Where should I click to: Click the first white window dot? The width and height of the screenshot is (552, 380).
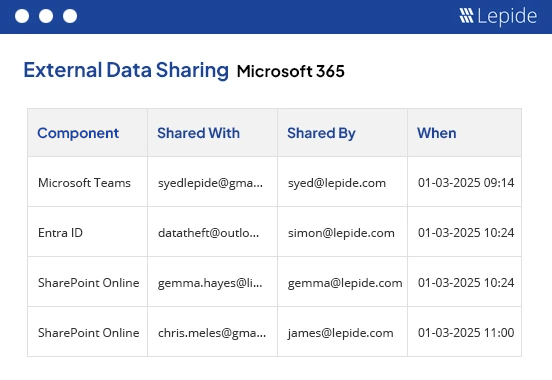click(22, 16)
